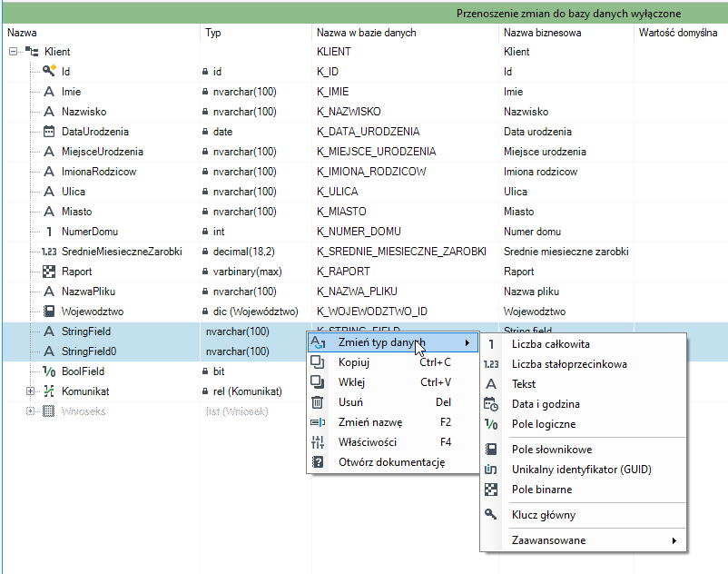728x574 pixels.
Task: Change type to Pole binarne
Action: point(583,490)
